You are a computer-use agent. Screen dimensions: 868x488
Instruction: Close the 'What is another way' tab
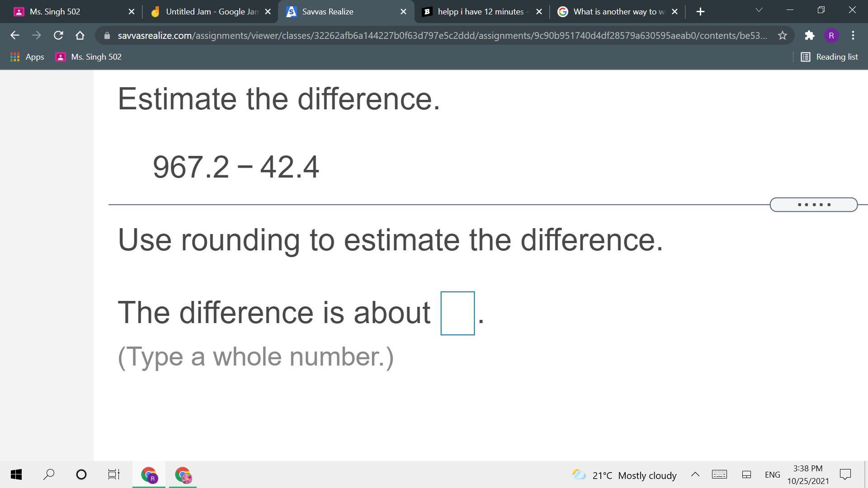click(x=675, y=12)
